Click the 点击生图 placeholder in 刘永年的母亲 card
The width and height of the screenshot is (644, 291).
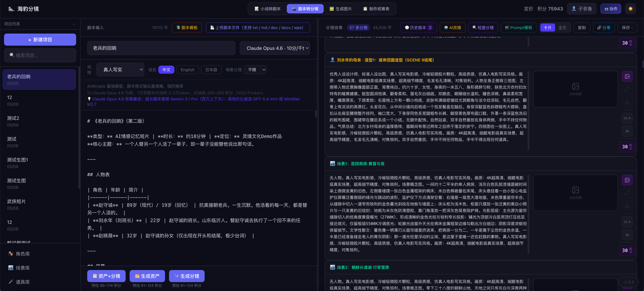click(575, 89)
